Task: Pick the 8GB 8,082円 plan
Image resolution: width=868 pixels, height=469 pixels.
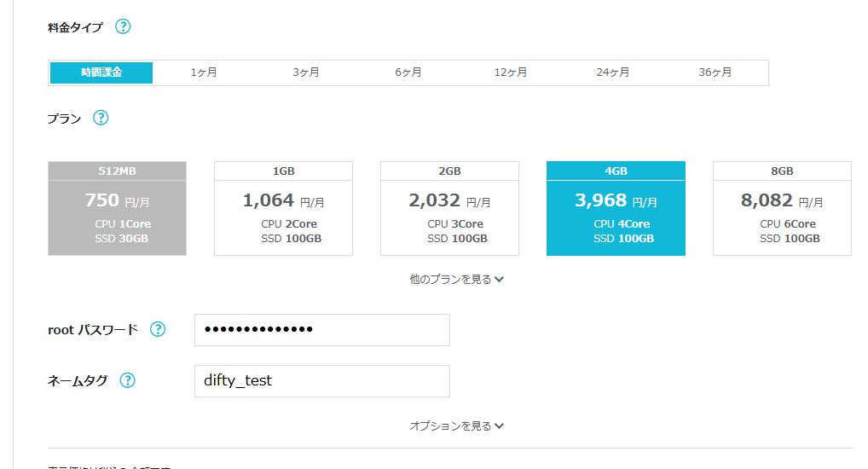Action: [x=782, y=209]
